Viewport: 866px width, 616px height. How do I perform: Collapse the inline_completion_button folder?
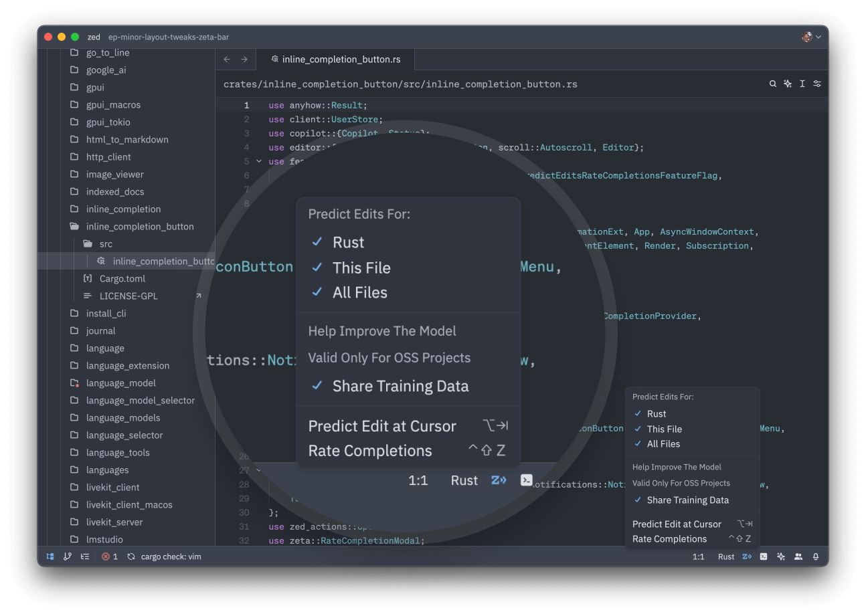[x=126, y=226]
